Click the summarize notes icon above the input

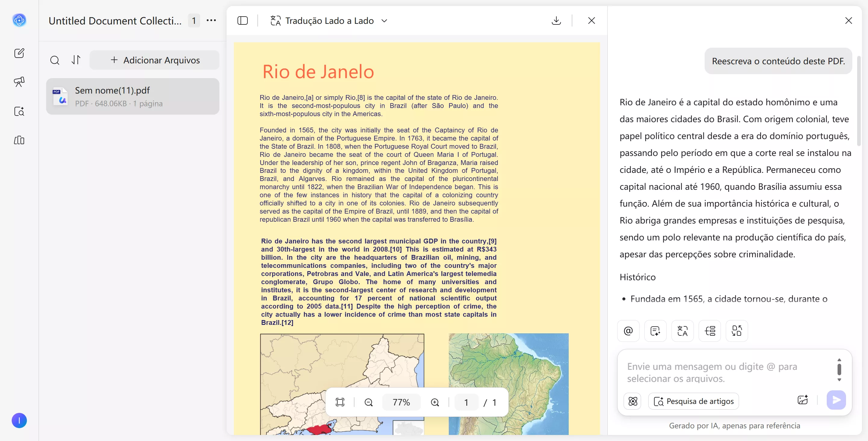pyautogui.click(x=655, y=331)
